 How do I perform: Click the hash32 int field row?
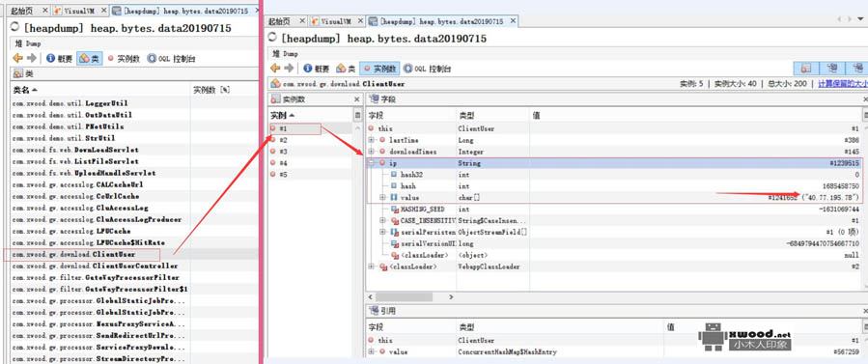click(613, 175)
